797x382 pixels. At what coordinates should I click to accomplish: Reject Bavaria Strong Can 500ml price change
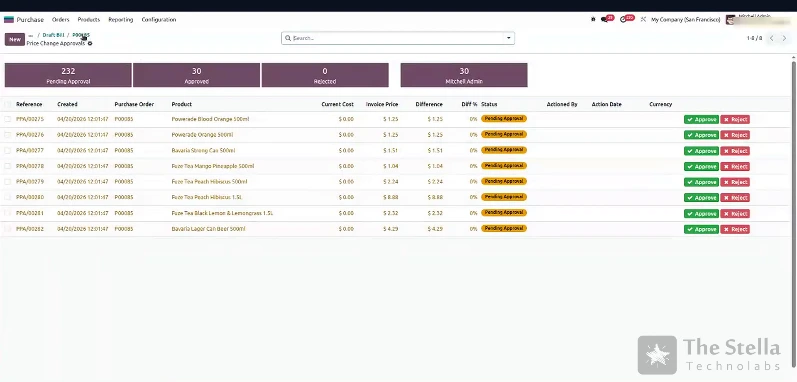[x=735, y=151]
